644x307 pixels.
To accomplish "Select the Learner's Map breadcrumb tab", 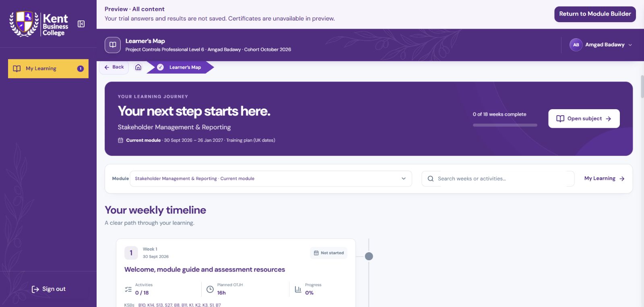I will click(x=180, y=67).
